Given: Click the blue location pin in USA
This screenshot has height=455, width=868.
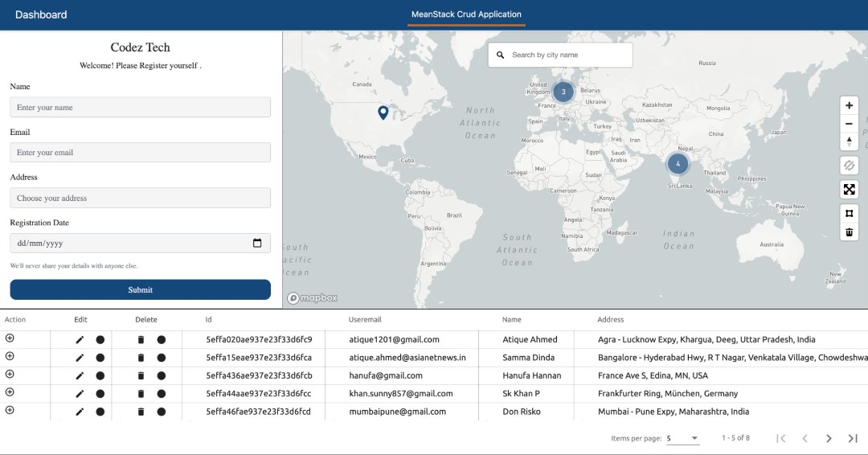Looking at the screenshot, I should click(x=383, y=113).
